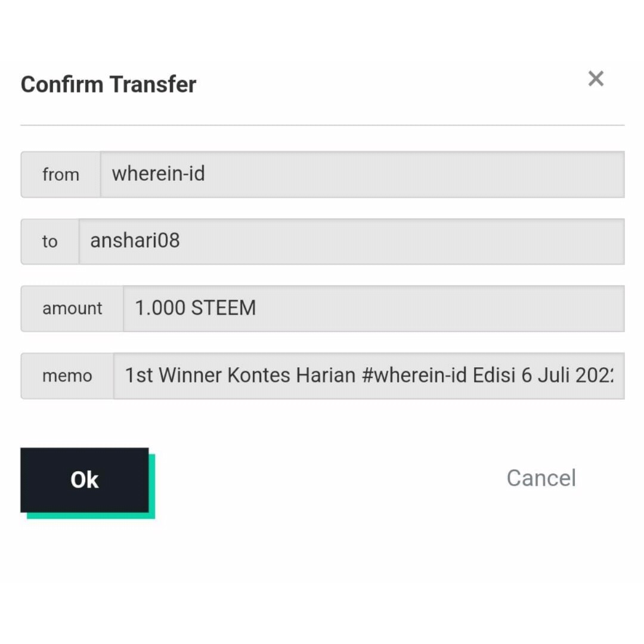644x644 pixels.
Task: Tap the "memo" field label
Action: (x=67, y=376)
